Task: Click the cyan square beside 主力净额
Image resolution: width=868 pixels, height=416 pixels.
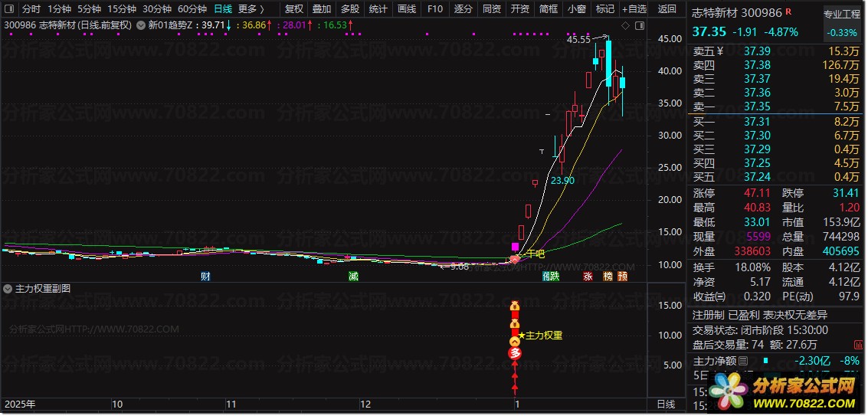Action: pyautogui.click(x=765, y=360)
